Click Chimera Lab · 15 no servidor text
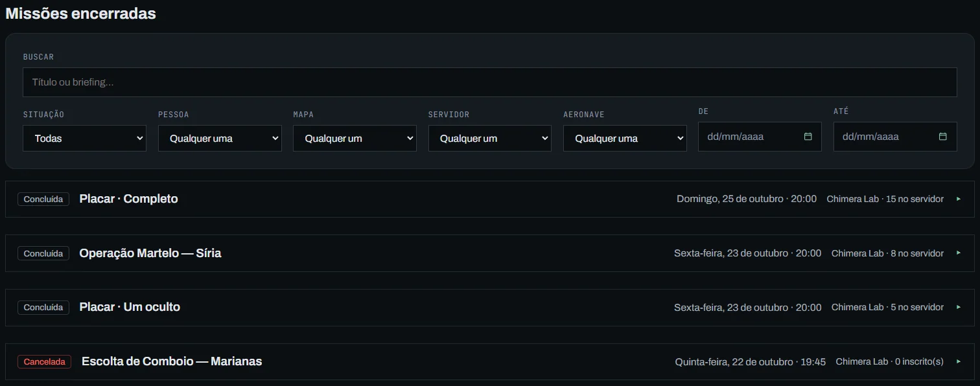The height and width of the screenshot is (386, 980). [x=885, y=199]
